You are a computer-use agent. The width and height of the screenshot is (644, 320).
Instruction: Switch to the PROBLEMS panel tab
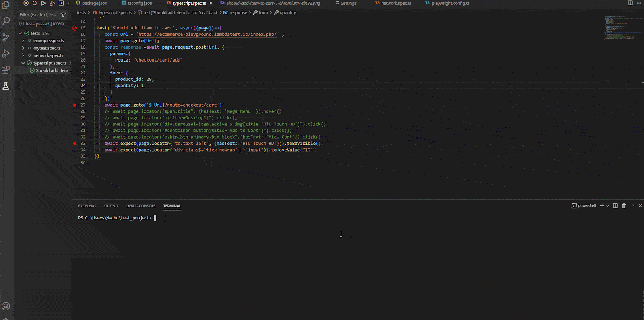[x=87, y=206]
